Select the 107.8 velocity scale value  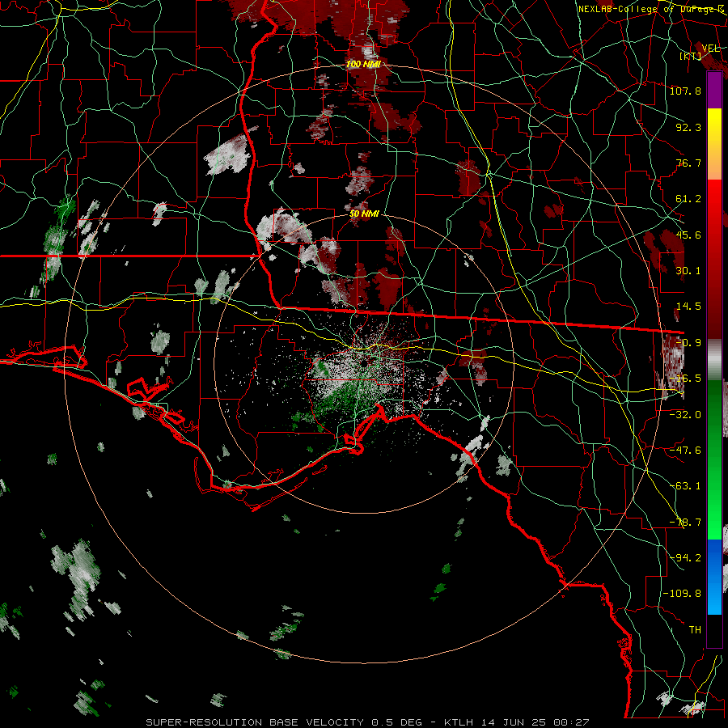685,91
